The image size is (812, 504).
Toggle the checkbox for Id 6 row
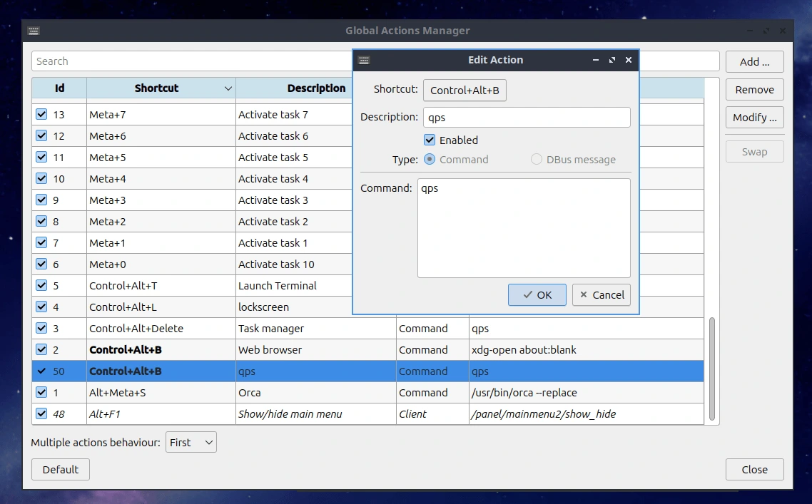click(x=41, y=264)
